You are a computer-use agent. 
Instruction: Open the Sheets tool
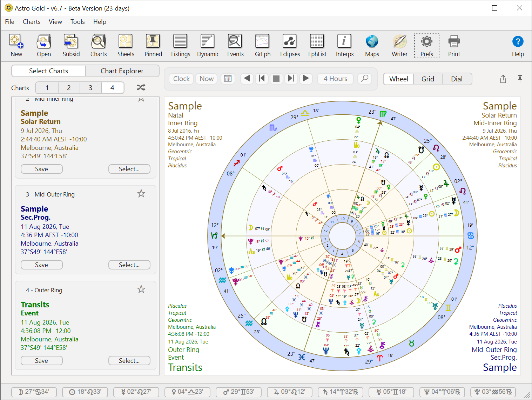point(126,46)
